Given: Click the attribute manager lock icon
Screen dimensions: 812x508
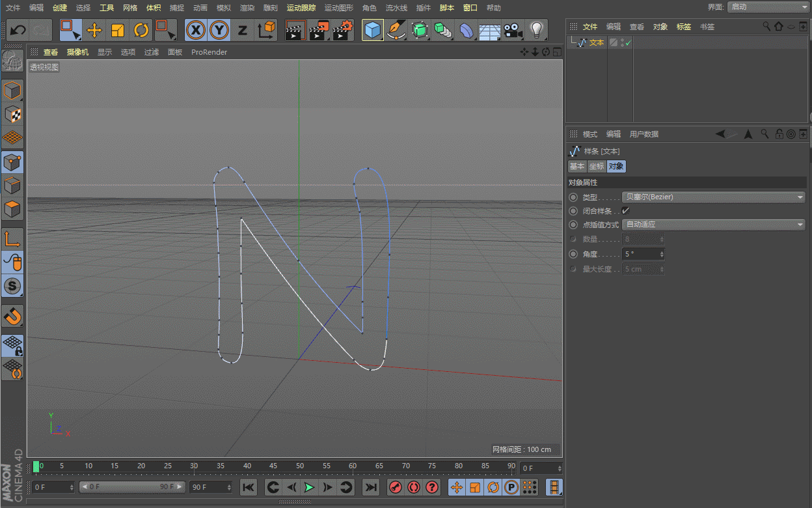Looking at the screenshot, I should coord(778,134).
